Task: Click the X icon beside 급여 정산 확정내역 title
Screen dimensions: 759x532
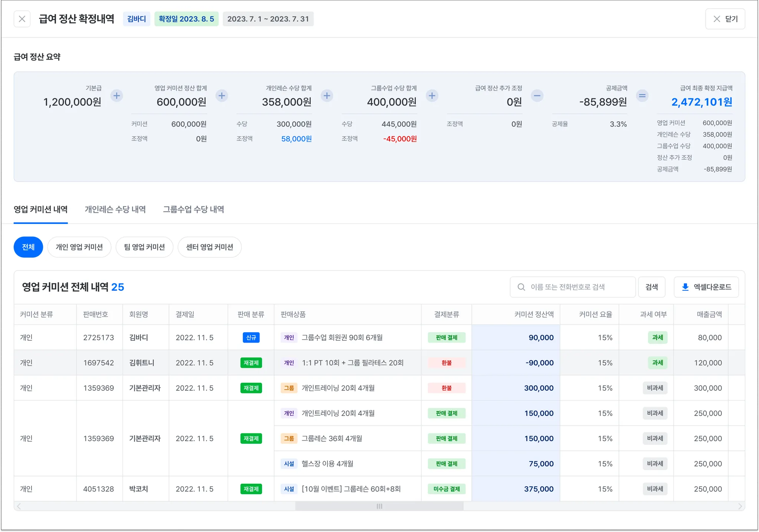Action: pyautogui.click(x=22, y=19)
